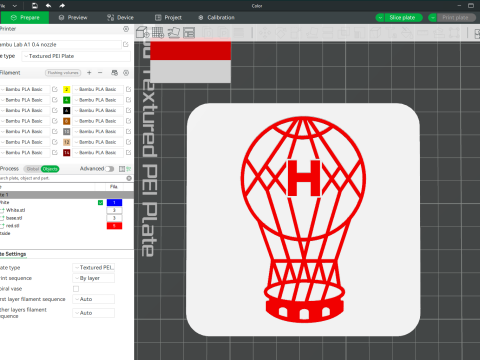Enable the Spiral vase checkbox
480x360 pixels.
point(76,289)
